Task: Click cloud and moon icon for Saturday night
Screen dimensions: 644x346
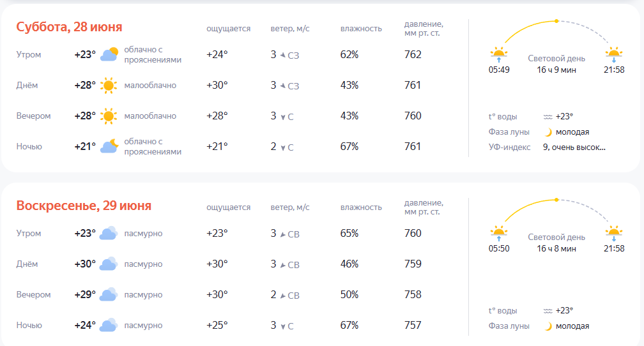Action: coord(109,147)
